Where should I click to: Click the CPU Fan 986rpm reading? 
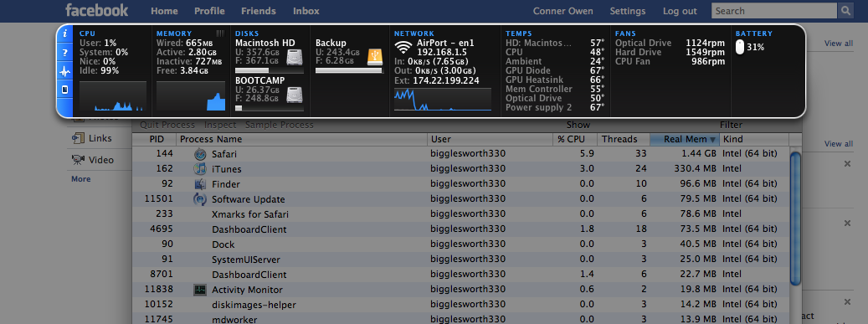pyautogui.click(x=709, y=61)
